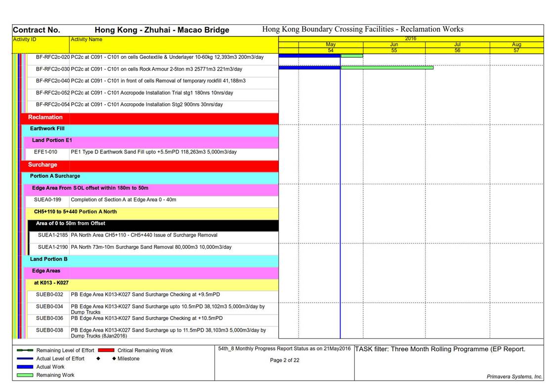Viewport: 555px width, 392px height.
Task: Click green Remaining Work legend swatch
Action: pyautogui.click(x=25, y=375)
